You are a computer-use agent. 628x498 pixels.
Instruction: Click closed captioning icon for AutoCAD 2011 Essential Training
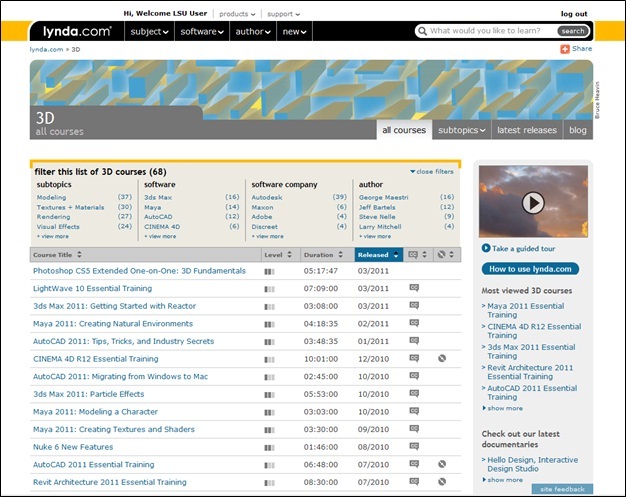click(414, 464)
